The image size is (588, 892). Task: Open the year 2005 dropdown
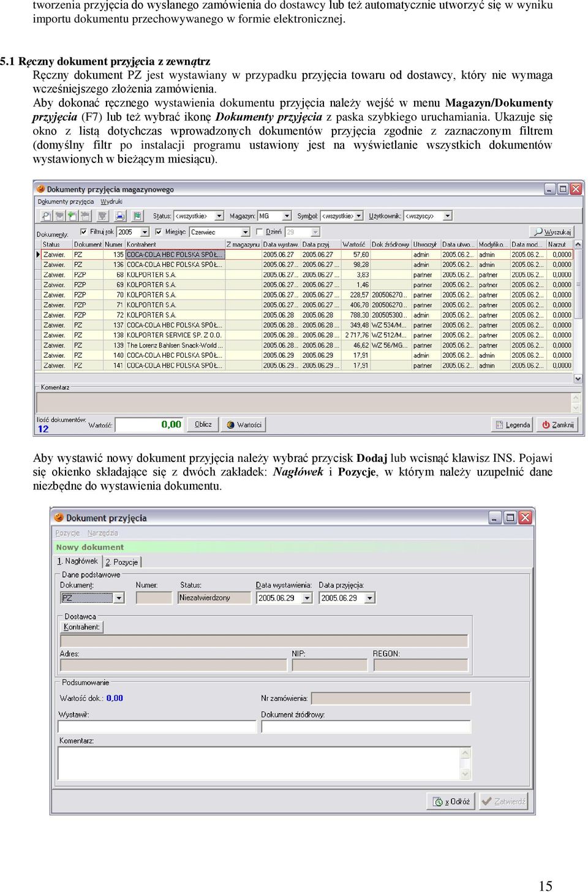145,232
